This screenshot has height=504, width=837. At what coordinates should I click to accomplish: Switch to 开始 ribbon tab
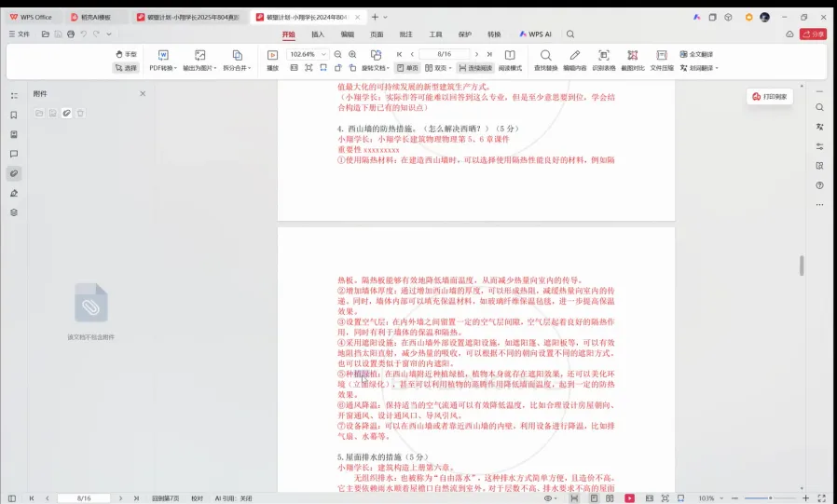pyautogui.click(x=288, y=34)
